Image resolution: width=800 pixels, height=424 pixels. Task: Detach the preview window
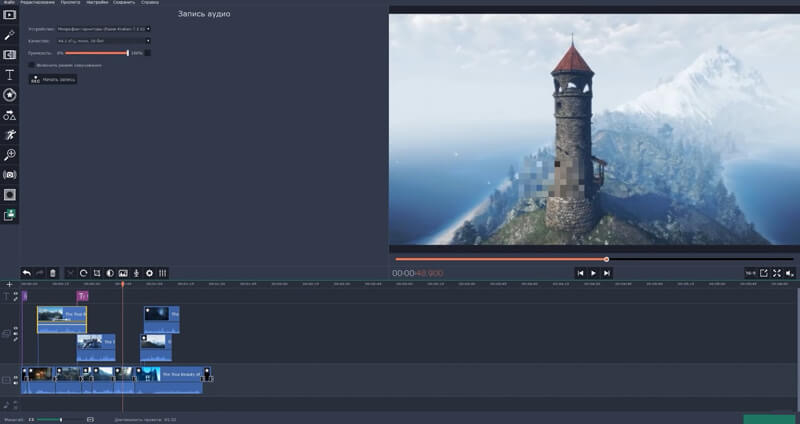764,273
